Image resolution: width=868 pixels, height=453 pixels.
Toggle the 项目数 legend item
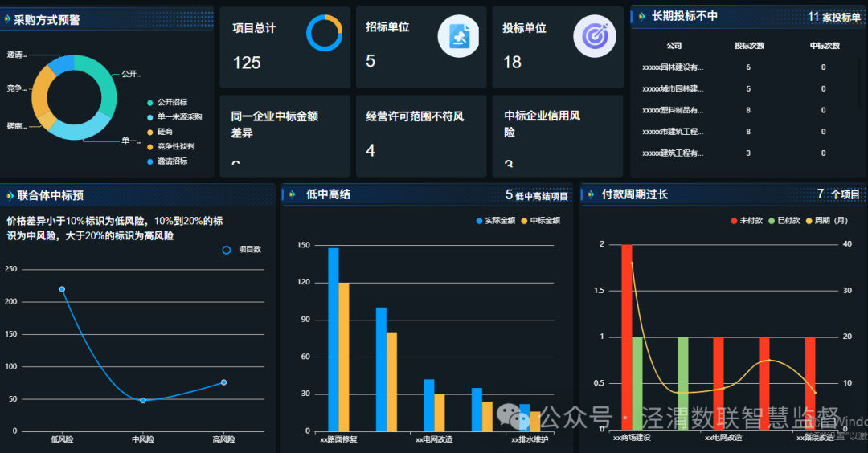pos(242,250)
